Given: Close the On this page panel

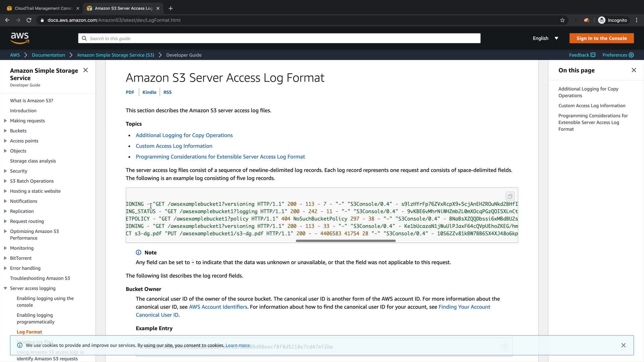Looking at the screenshot, I should pos(634,70).
